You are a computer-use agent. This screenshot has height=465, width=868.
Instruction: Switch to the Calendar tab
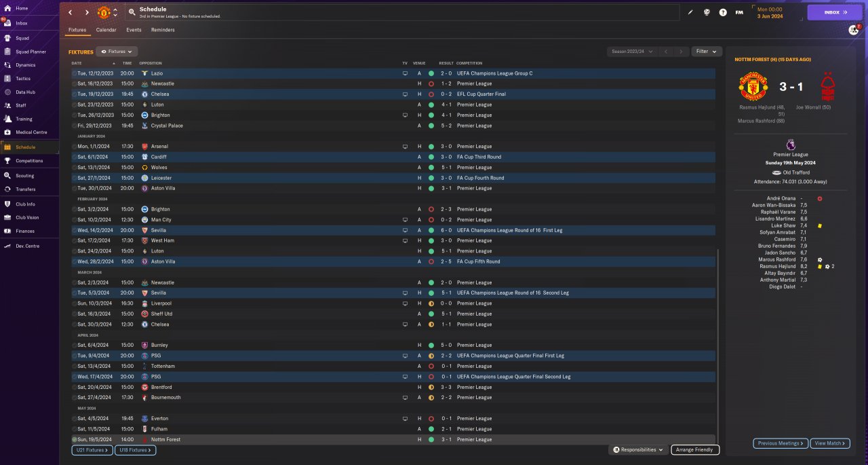point(106,30)
